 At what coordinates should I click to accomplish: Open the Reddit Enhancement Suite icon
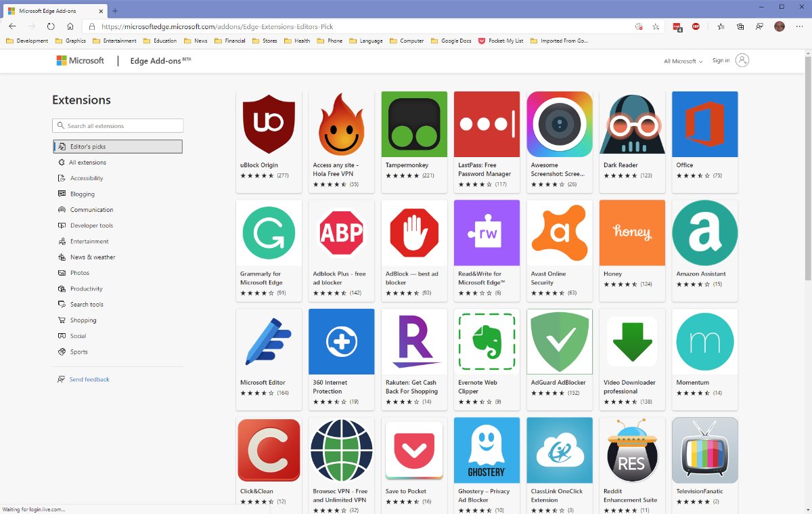pyautogui.click(x=633, y=450)
